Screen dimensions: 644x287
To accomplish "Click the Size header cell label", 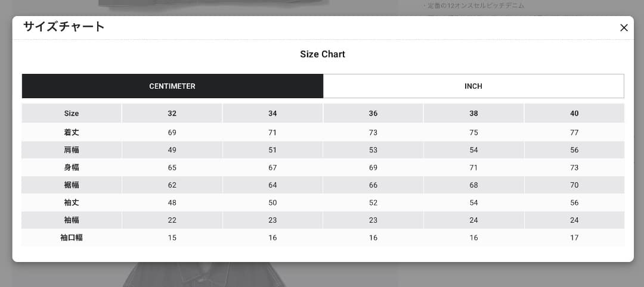I will tap(72, 113).
